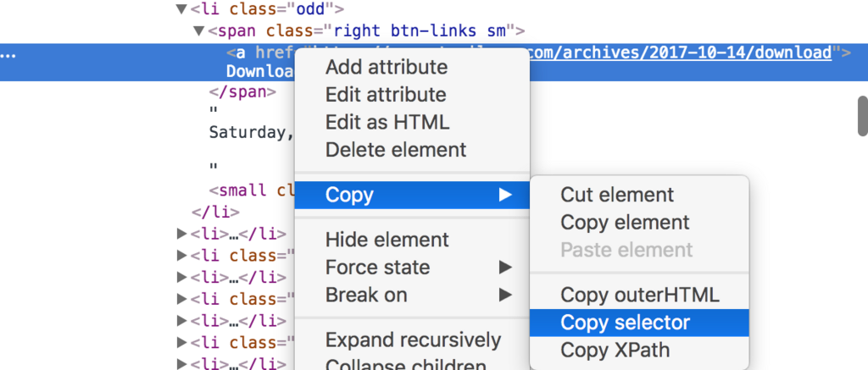Open the Force state submenu
868x370 pixels.
412,268
